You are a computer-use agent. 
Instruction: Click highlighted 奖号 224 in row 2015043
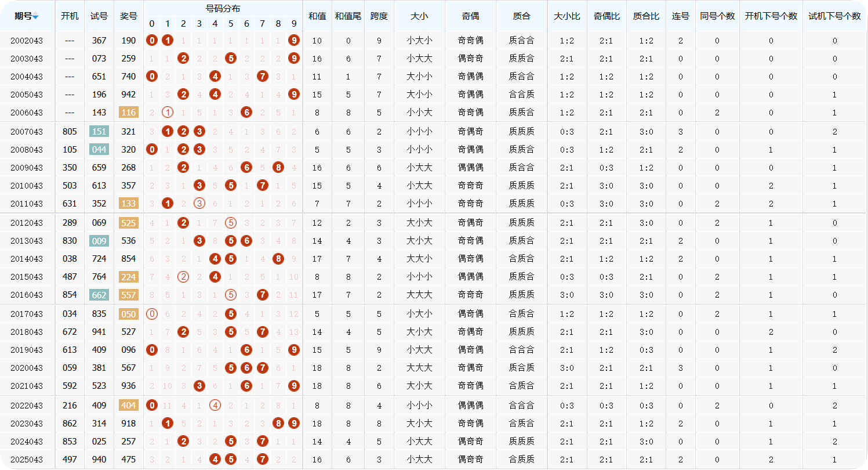tap(129, 277)
